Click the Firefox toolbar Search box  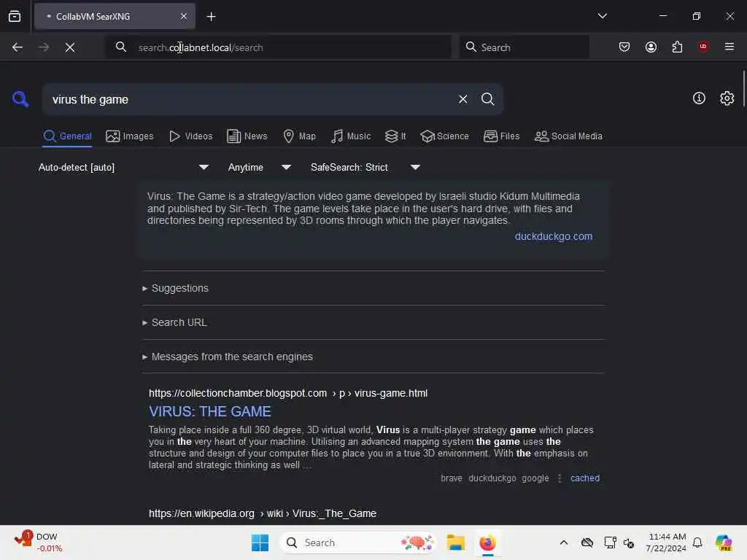click(x=525, y=47)
